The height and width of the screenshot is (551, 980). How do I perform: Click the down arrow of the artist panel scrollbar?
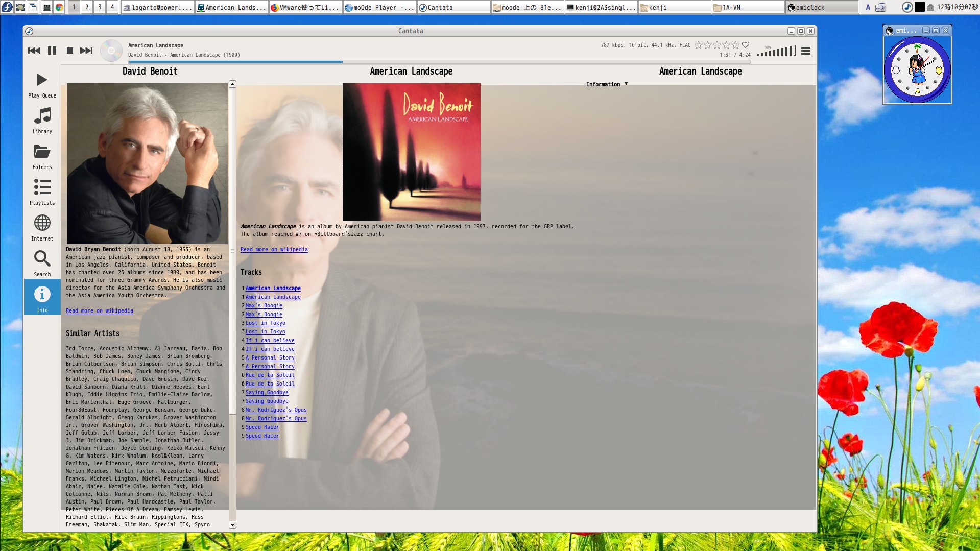[x=231, y=524]
